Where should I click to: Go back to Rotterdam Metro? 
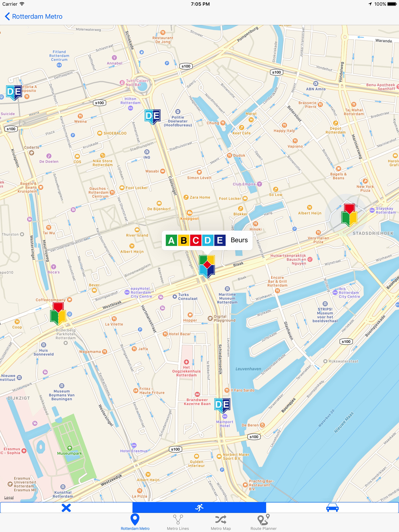click(34, 16)
